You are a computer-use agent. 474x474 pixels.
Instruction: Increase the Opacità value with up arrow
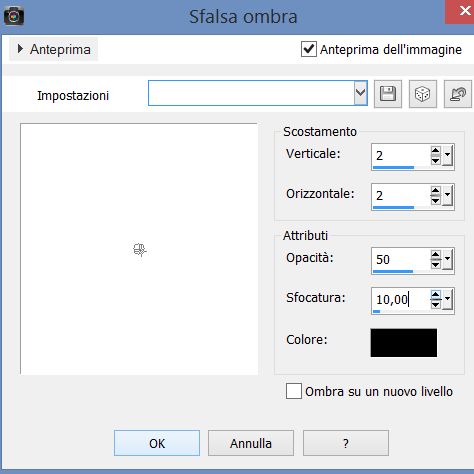[435, 255]
